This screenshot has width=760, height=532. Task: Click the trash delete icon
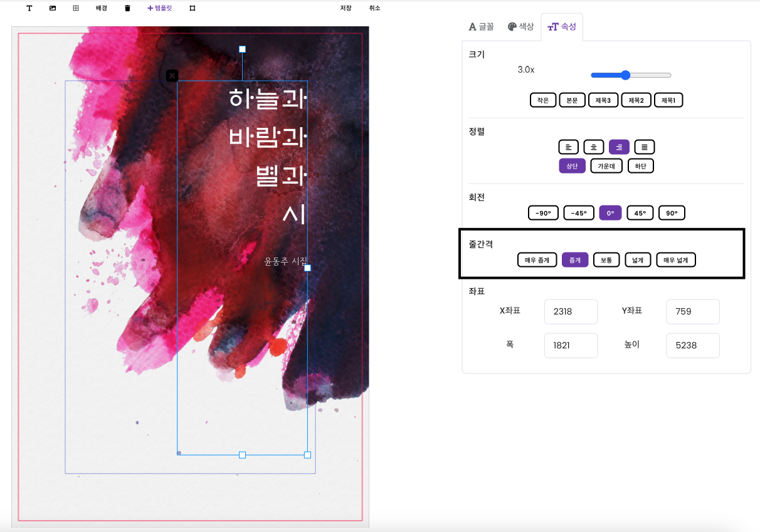coord(128,8)
